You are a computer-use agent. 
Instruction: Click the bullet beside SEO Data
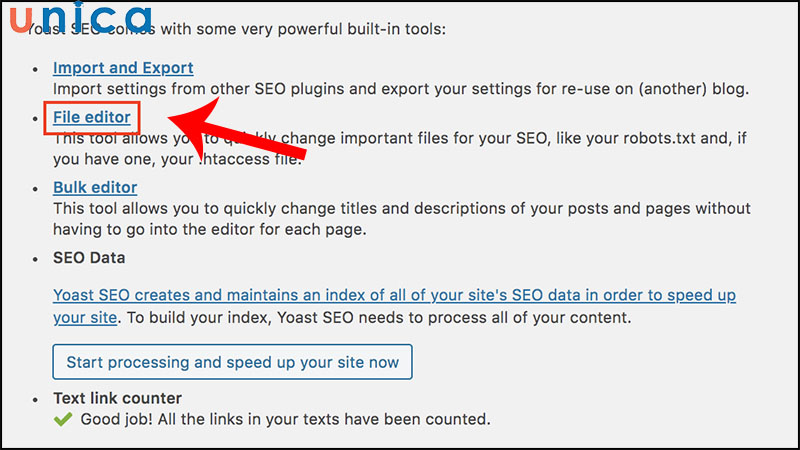click(x=37, y=259)
